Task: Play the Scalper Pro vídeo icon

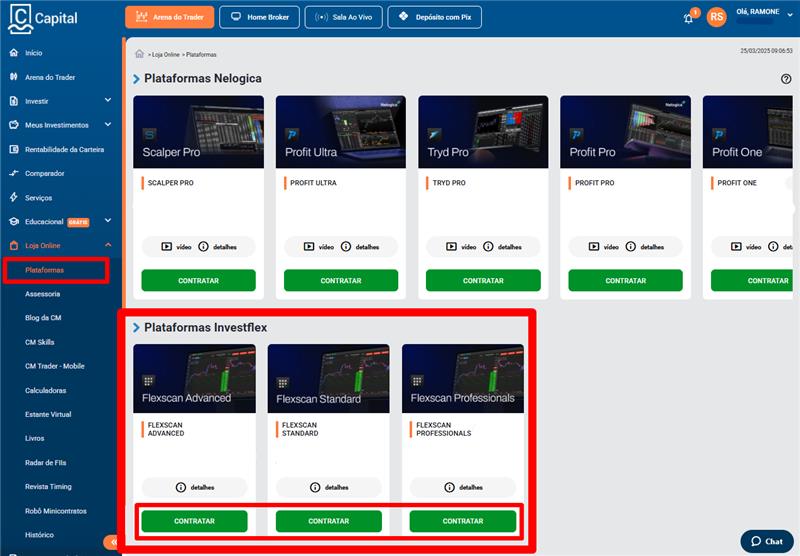Action: coord(167,246)
